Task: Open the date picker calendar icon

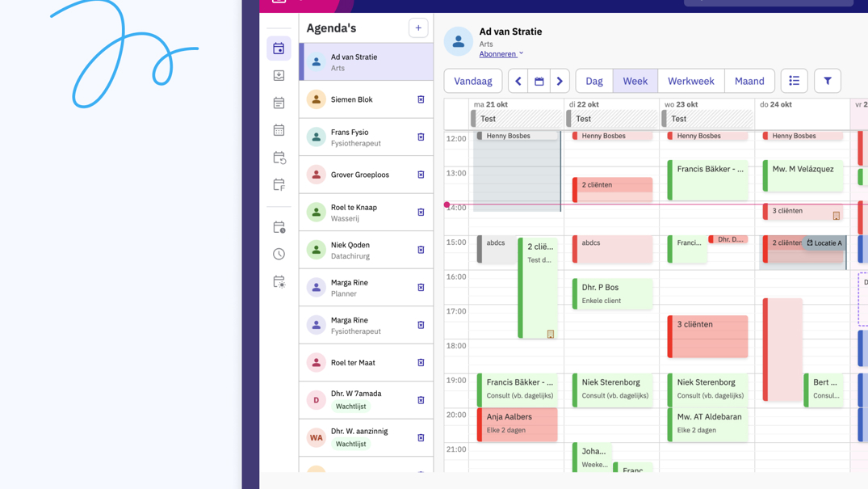Action: pyautogui.click(x=539, y=81)
